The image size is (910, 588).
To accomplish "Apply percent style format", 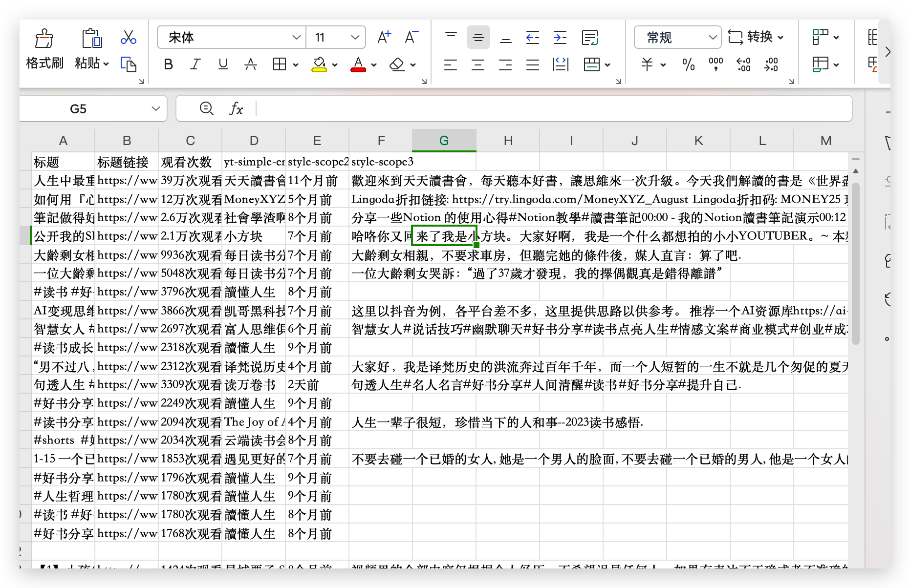I will [688, 64].
